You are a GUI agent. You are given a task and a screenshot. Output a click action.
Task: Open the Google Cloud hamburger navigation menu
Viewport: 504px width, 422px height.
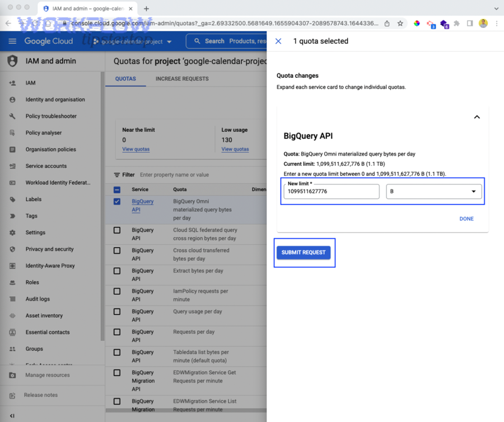(x=12, y=41)
